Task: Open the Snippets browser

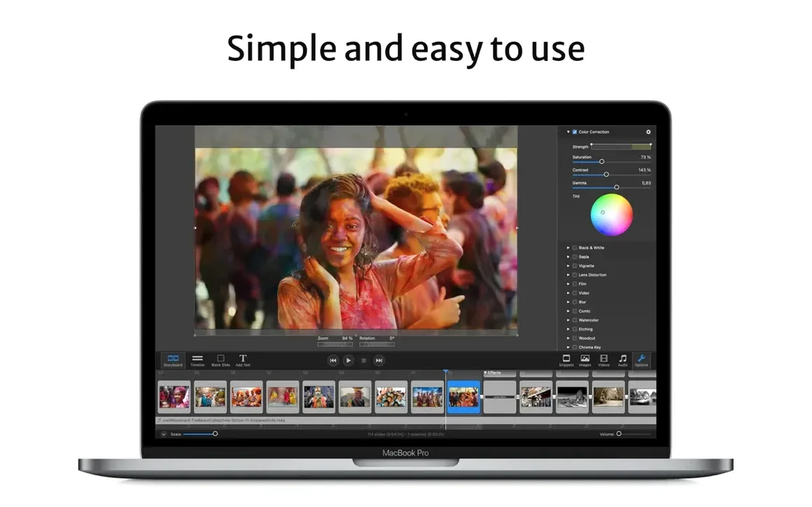Action: 566,361
